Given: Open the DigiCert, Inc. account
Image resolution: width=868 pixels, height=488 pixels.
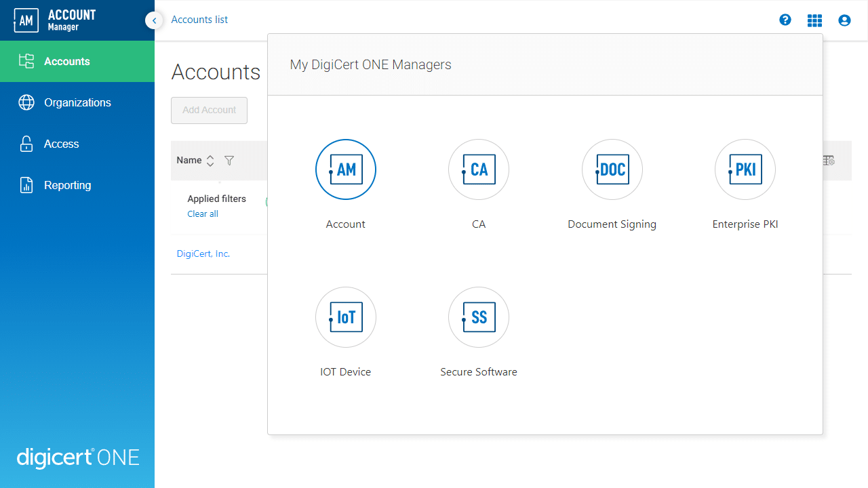Looking at the screenshot, I should coord(202,253).
